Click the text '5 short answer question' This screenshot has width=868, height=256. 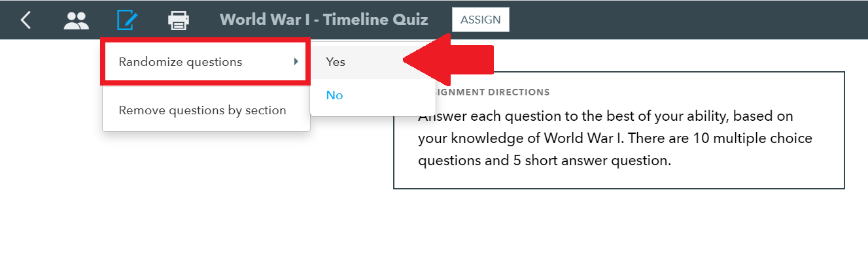pyautogui.click(x=591, y=160)
